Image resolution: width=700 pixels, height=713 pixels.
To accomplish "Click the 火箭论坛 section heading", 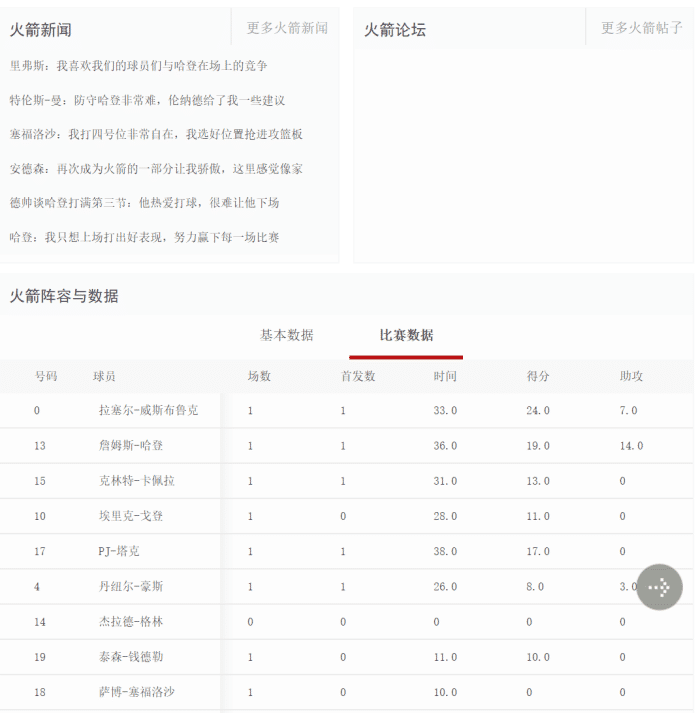I will [395, 30].
